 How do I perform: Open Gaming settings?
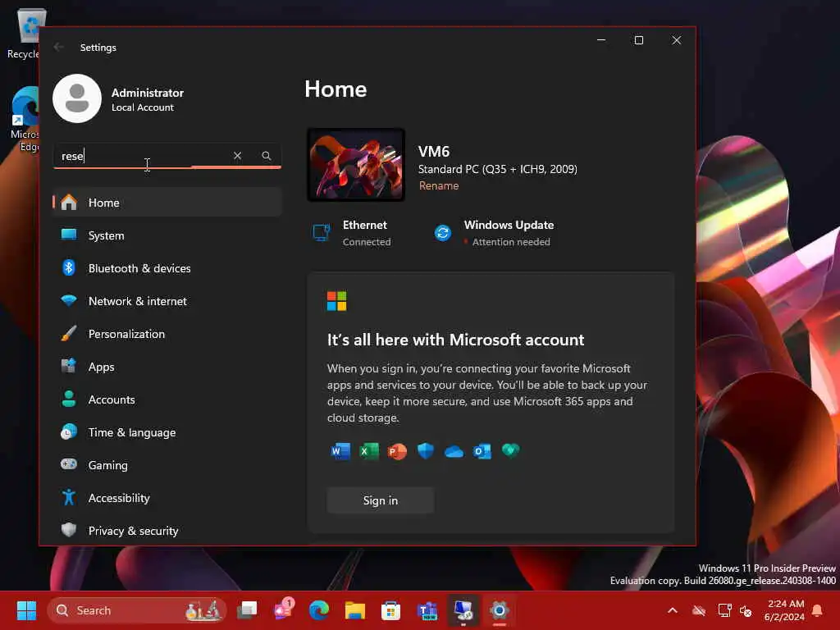click(167, 465)
